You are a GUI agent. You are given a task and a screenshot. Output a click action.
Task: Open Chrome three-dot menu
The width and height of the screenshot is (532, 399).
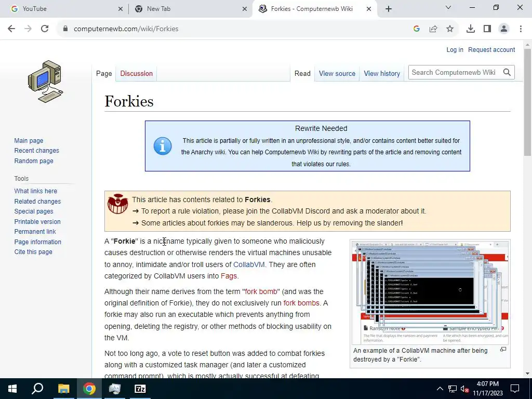(x=521, y=29)
